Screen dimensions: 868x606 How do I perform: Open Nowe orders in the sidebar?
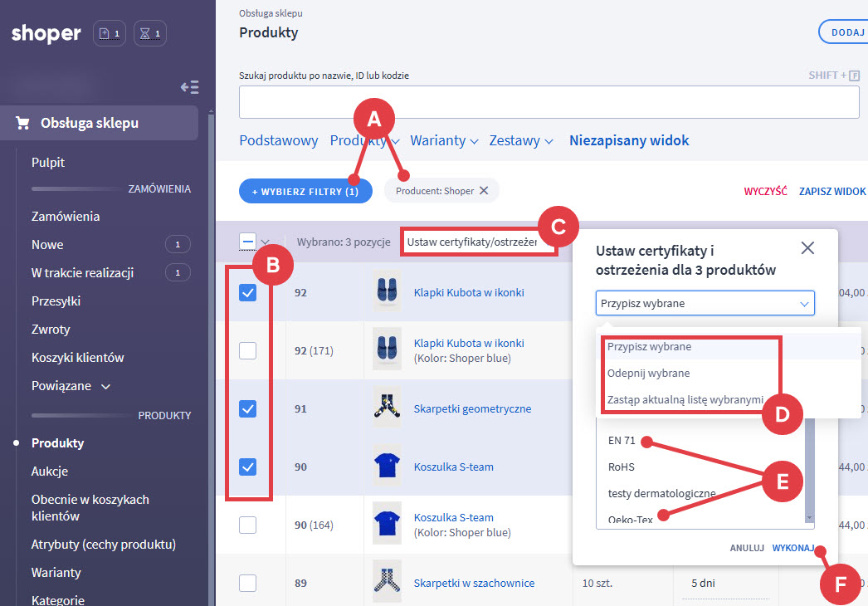pyautogui.click(x=47, y=245)
